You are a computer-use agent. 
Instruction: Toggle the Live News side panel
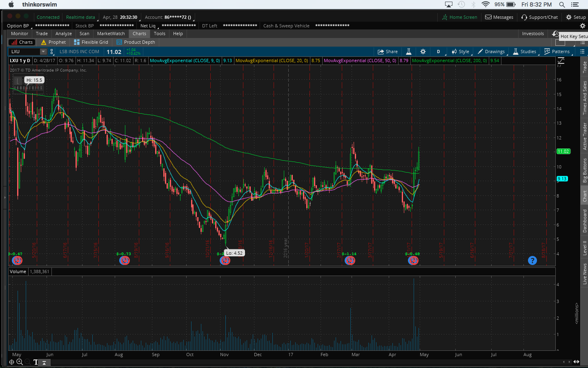(x=584, y=274)
